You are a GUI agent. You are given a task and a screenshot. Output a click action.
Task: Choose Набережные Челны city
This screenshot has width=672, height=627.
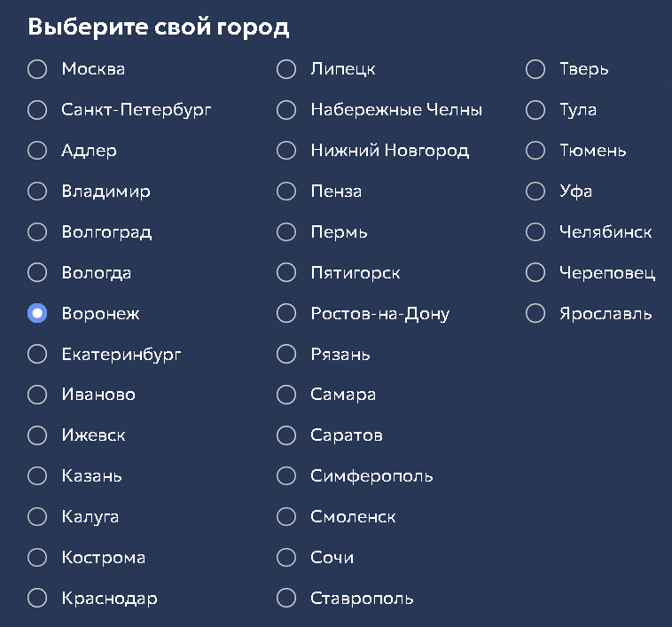286,110
